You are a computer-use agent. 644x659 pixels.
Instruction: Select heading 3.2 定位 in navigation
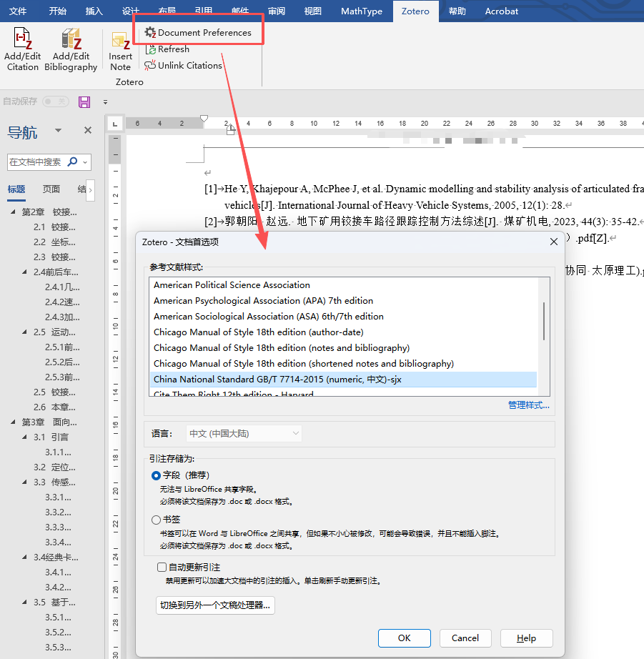pos(54,467)
